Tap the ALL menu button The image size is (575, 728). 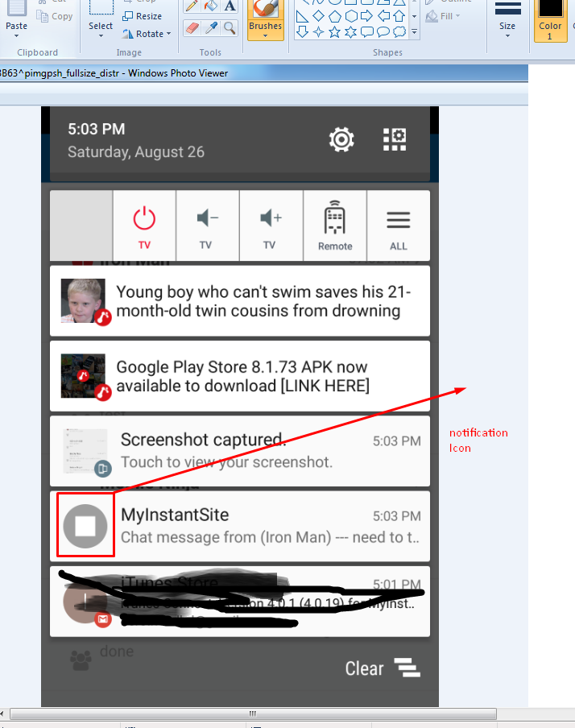[399, 225]
